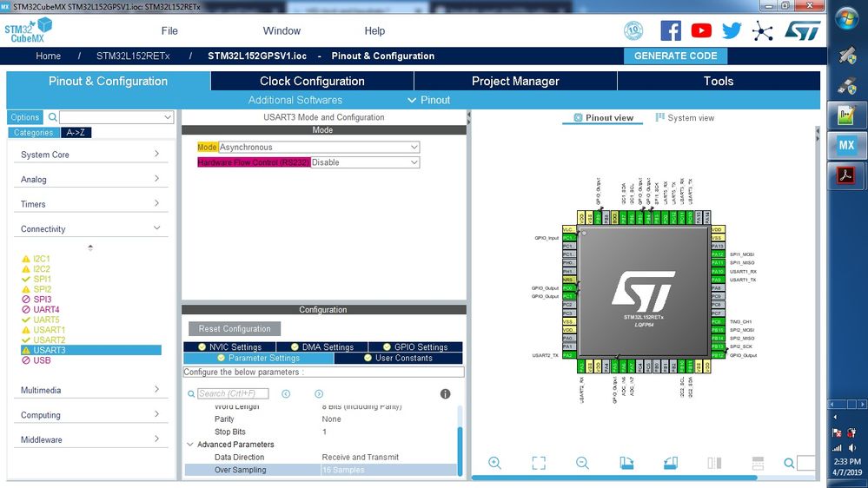
Task: Select SPI1 in the Connectivity list
Action: coord(42,279)
